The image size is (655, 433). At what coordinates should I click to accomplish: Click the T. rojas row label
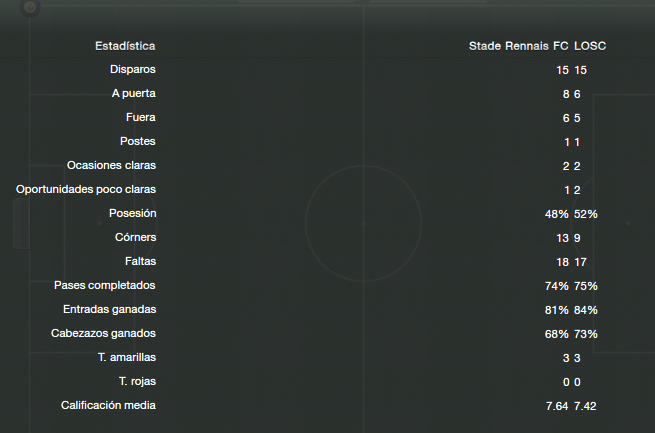pyautogui.click(x=137, y=381)
